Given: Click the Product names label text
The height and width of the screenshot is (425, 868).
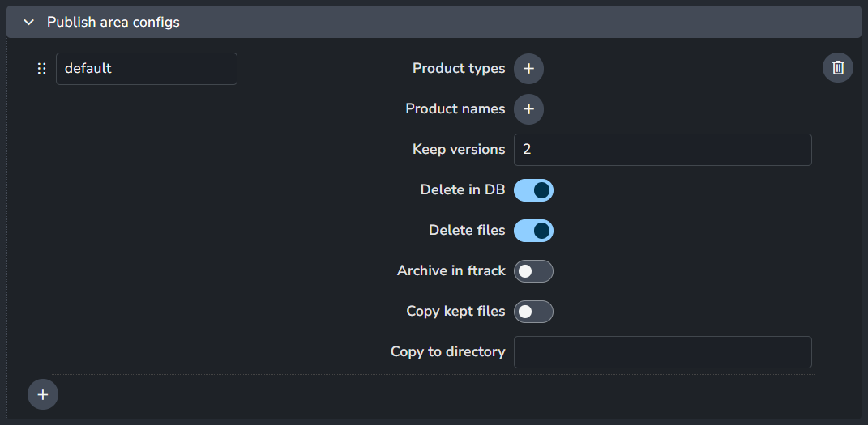Looking at the screenshot, I should [x=455, y=109].
